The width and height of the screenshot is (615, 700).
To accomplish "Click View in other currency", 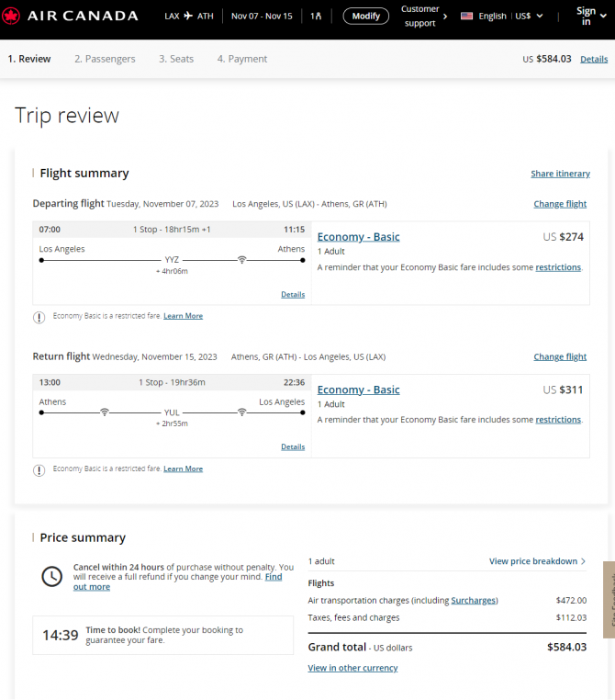I will click(352, 668).
